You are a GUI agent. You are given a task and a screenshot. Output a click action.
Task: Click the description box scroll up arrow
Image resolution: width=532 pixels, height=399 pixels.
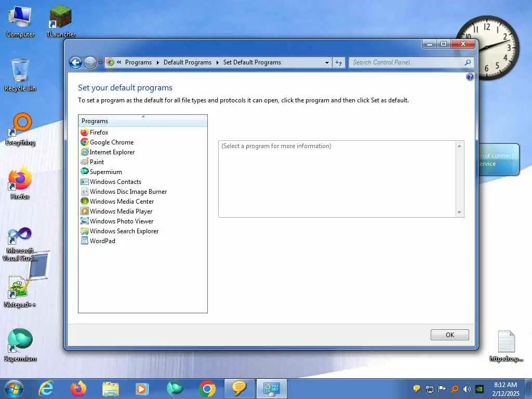459,146
